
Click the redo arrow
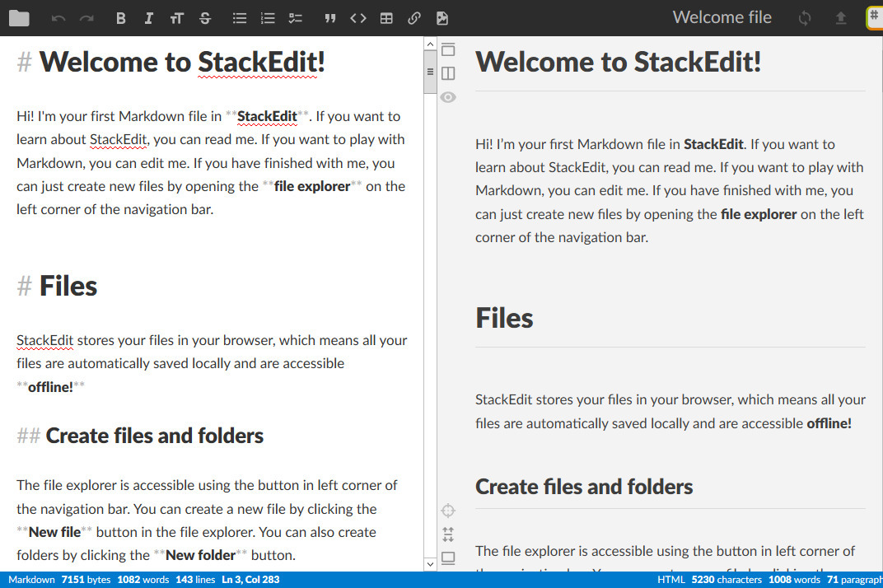86,19
